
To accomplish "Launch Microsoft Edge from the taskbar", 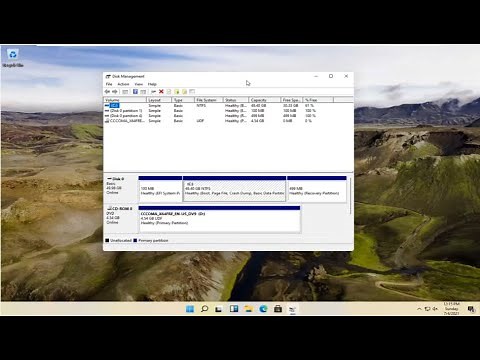I will coord(263,309).
